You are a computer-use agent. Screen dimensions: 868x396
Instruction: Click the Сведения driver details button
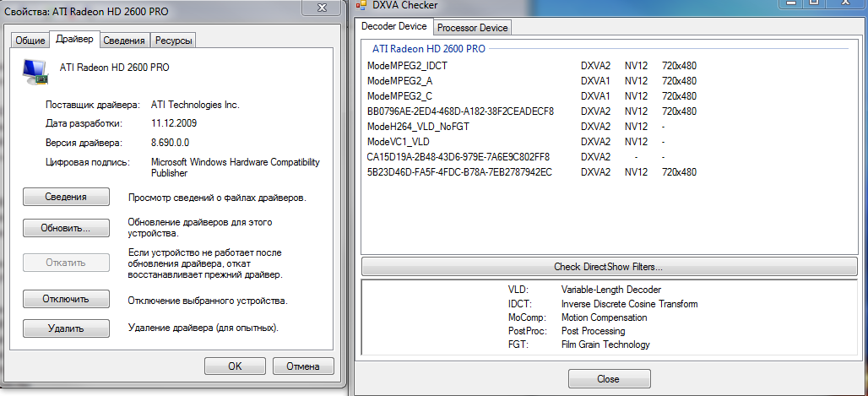tap(65, 197)
